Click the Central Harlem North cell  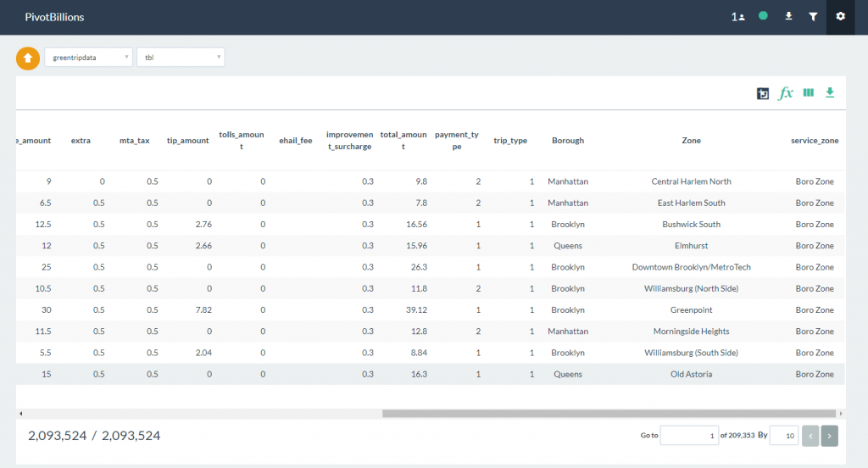pos(692,181)
